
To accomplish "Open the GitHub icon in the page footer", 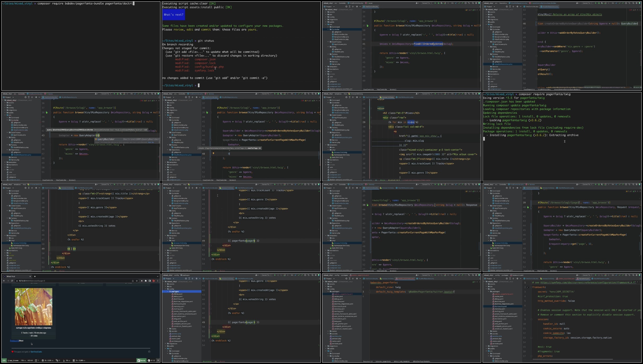I will pyautogui.click(x=149, y=352).
